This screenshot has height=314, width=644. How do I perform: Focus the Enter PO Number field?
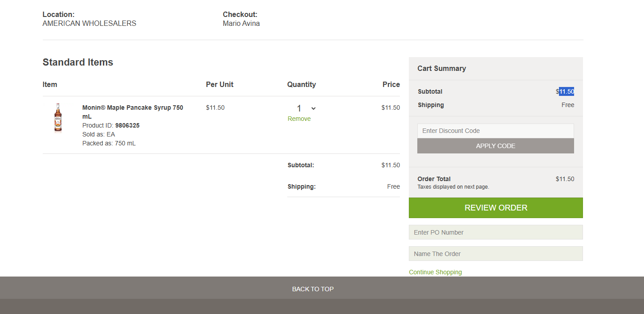tap(496, 232)
